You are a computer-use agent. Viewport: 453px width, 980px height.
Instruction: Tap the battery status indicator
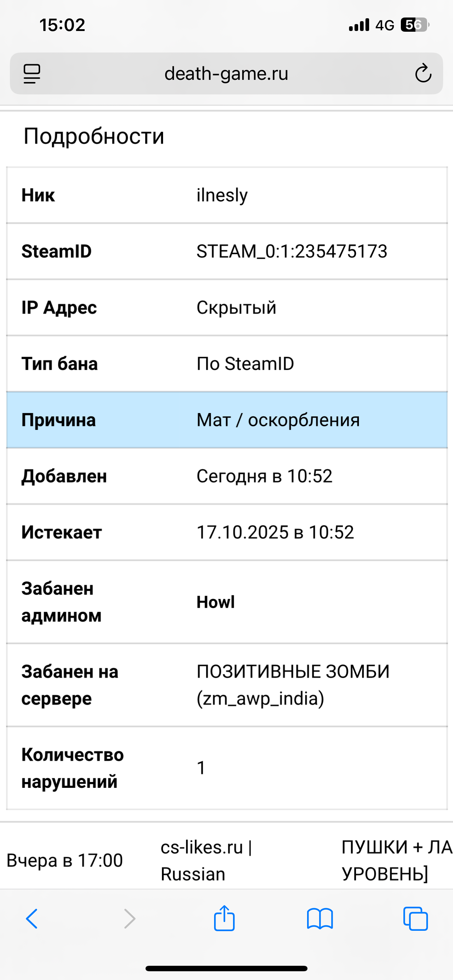415,25
